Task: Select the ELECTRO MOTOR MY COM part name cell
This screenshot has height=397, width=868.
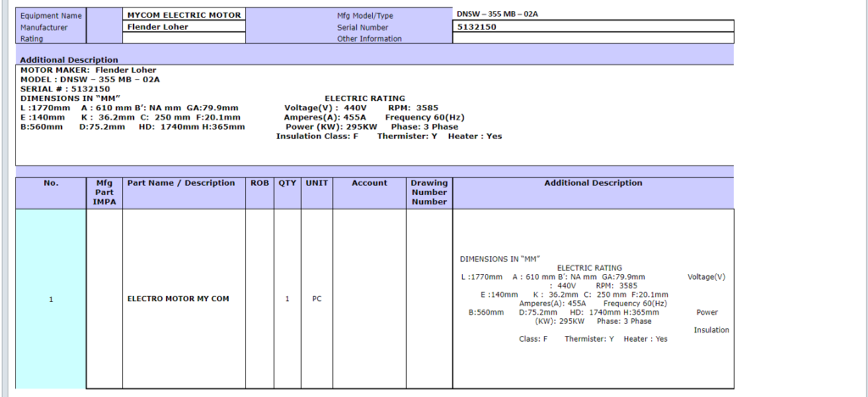Action: click(178, 299)
